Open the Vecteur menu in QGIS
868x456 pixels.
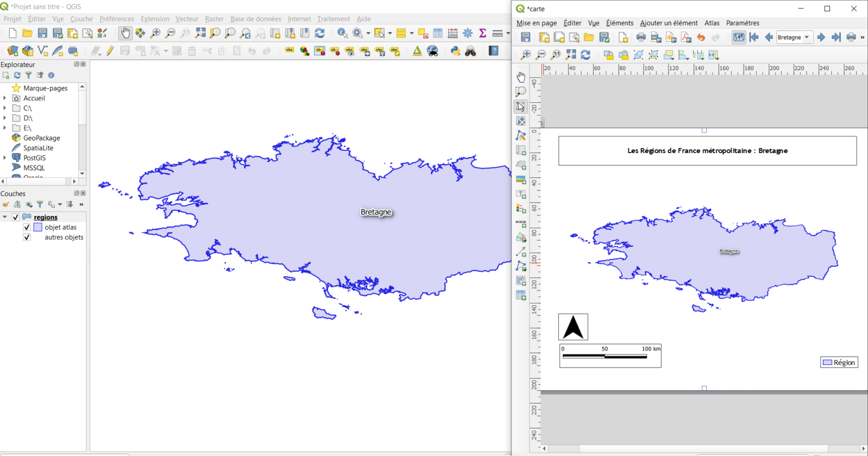pyautogui.click(x=187, y=19)
